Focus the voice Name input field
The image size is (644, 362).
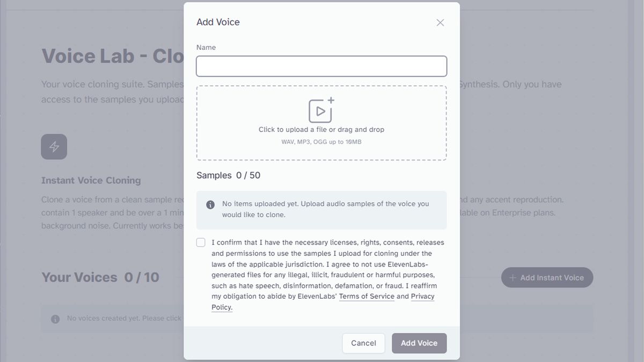click(x=321, y=67)
